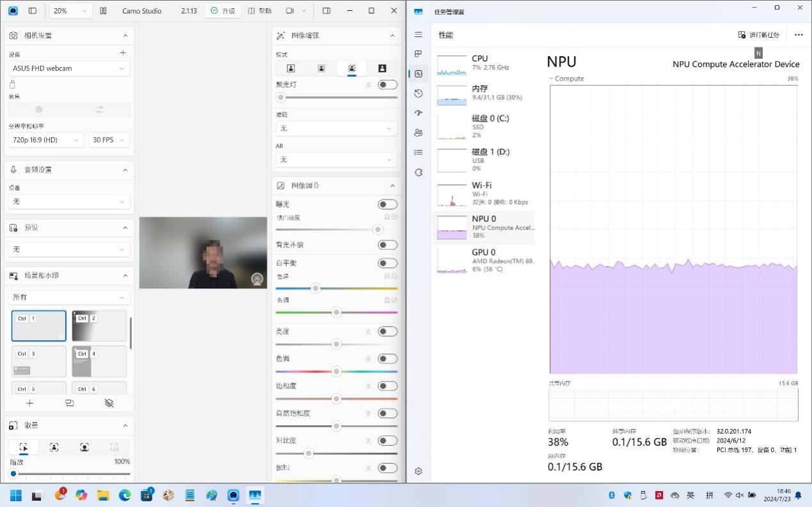The height and width of the screenshot is (507, 812).
Task: Select auto focus mode icon
Action: (39, 110)
